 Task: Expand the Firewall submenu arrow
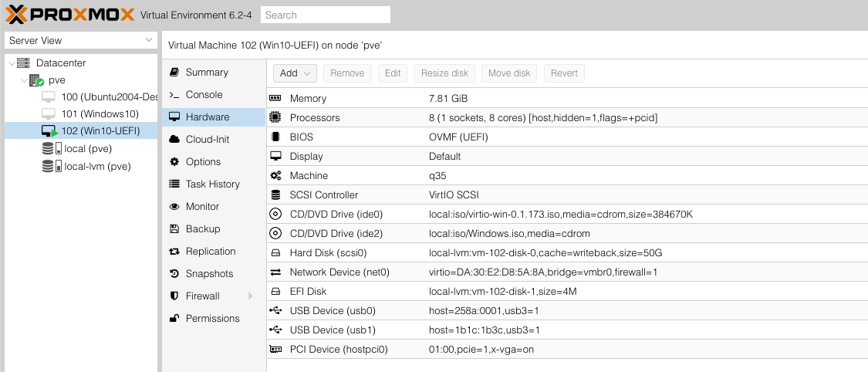pos(250,296)
